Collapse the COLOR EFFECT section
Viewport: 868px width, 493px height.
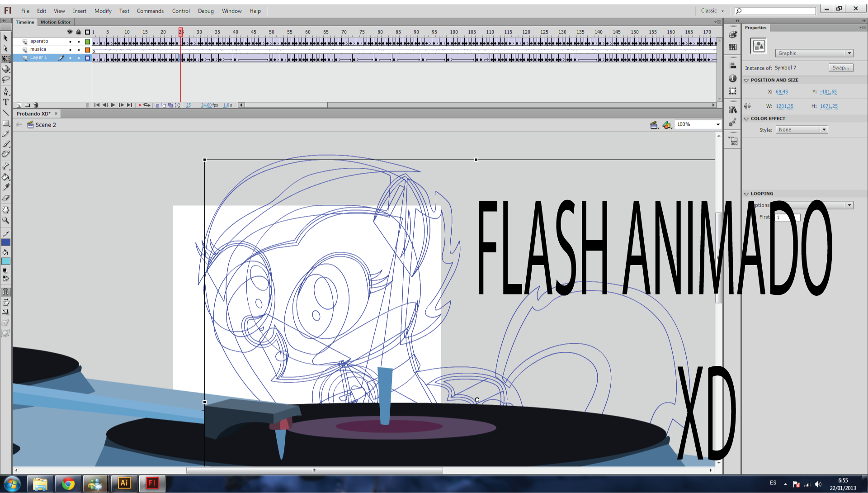(x=746, y=119)
